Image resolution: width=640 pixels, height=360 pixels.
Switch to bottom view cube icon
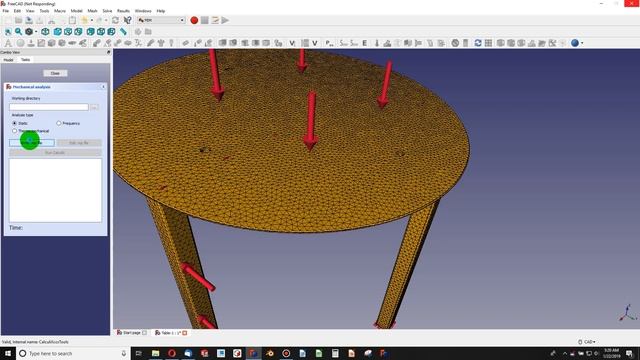pos(100,31)
